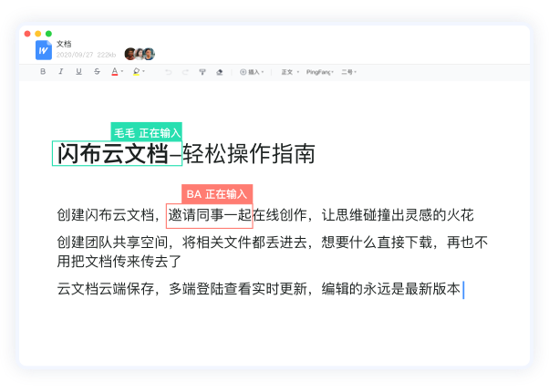549x392 pixels.
Task: Toggle underline text formatting
Action: tap(78, 71)
